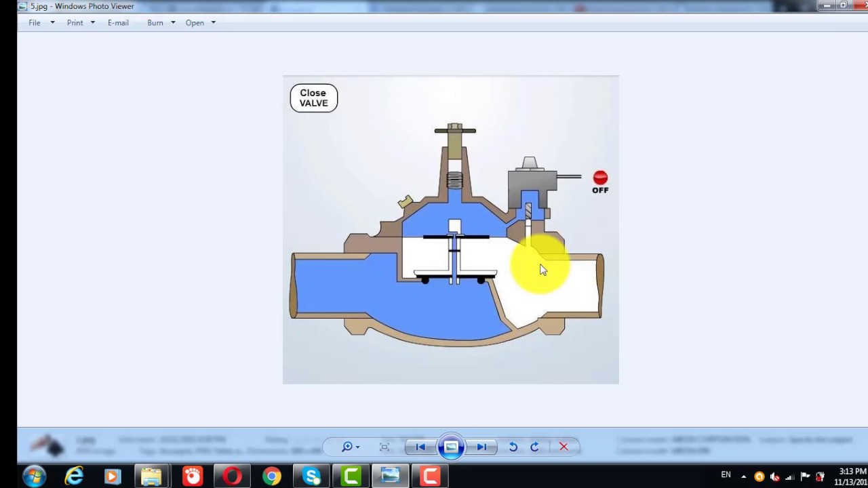Launch Internet Explorer from the taskbar
This screenshot has height=488, width=868.
[73, 476]
